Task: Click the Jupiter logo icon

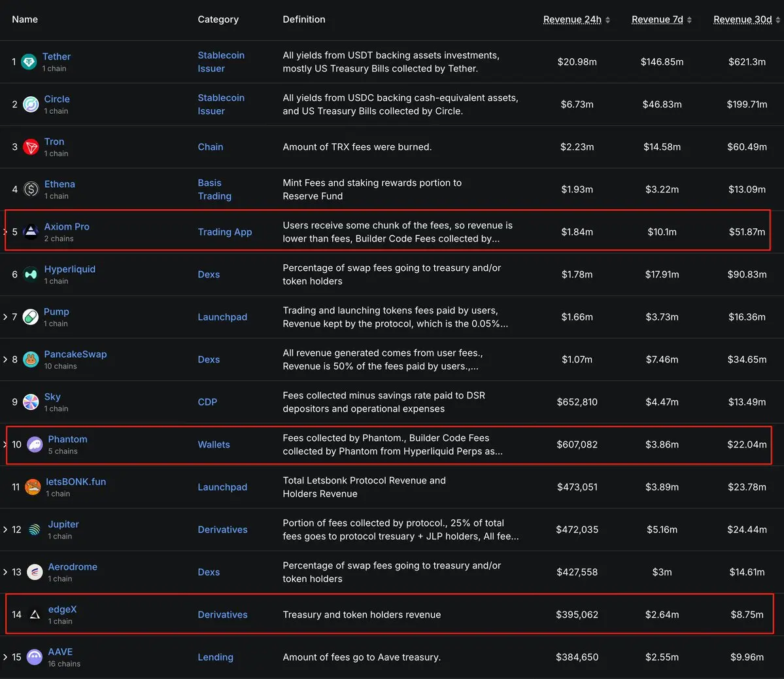Action: point(35,529)
